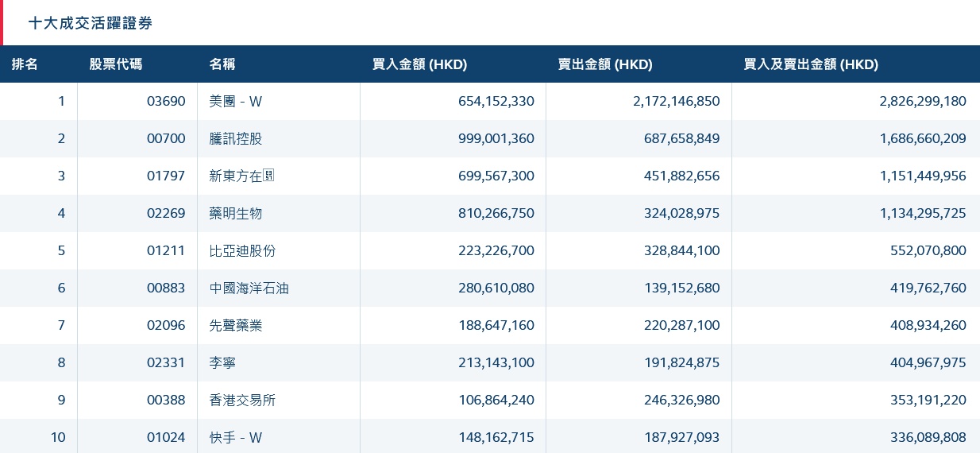Select sell amount 220,287,100
Screen dimensions: 980x453
click(x=682, y=325)
